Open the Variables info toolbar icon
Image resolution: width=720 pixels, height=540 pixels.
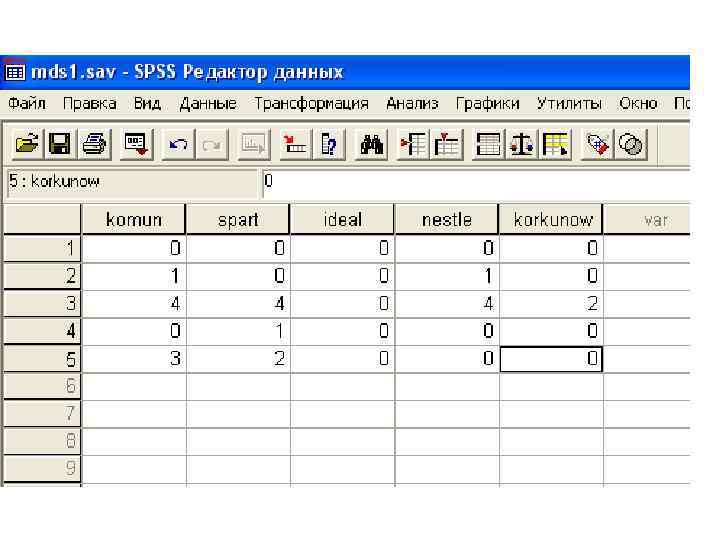[x=329, y=144]
